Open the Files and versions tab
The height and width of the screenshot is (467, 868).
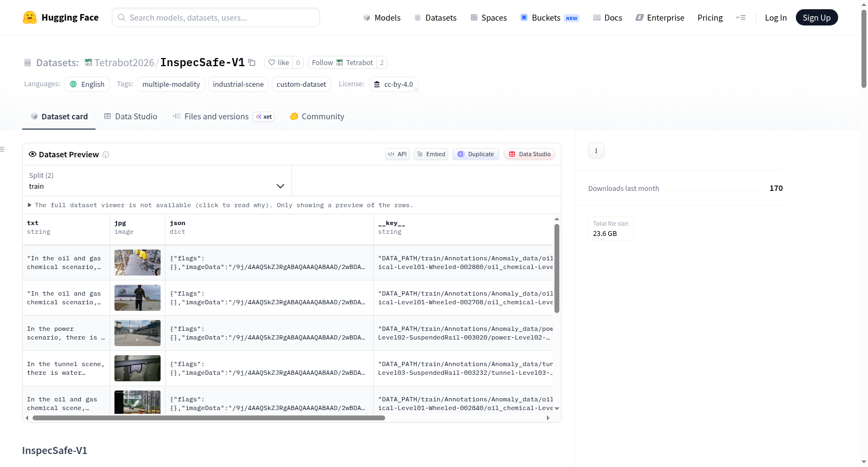(224, 116)
